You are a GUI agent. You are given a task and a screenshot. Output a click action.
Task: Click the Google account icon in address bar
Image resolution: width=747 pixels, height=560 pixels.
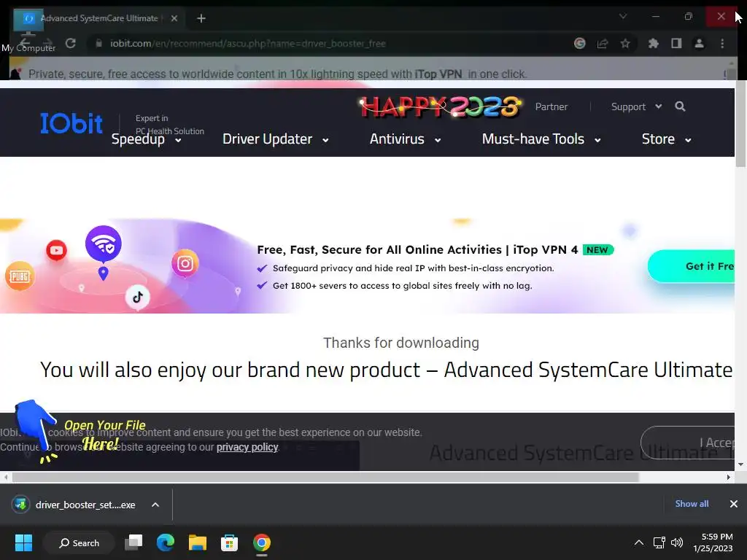click(579, 43)
